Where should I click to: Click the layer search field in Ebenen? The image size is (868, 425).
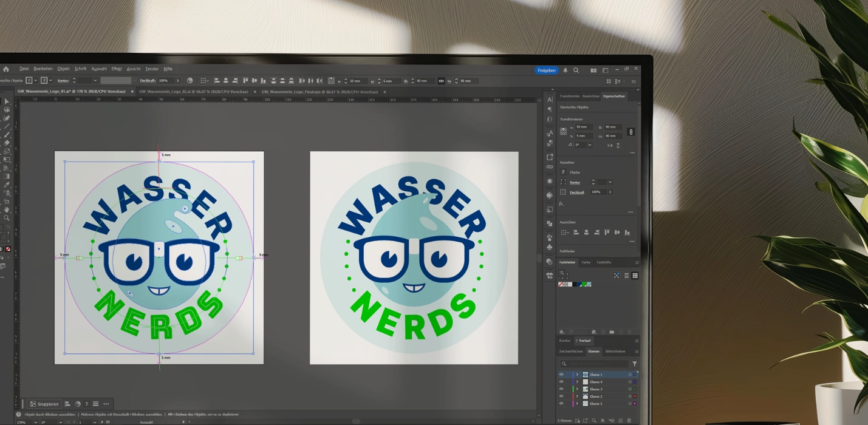click(x=595, y=364)
